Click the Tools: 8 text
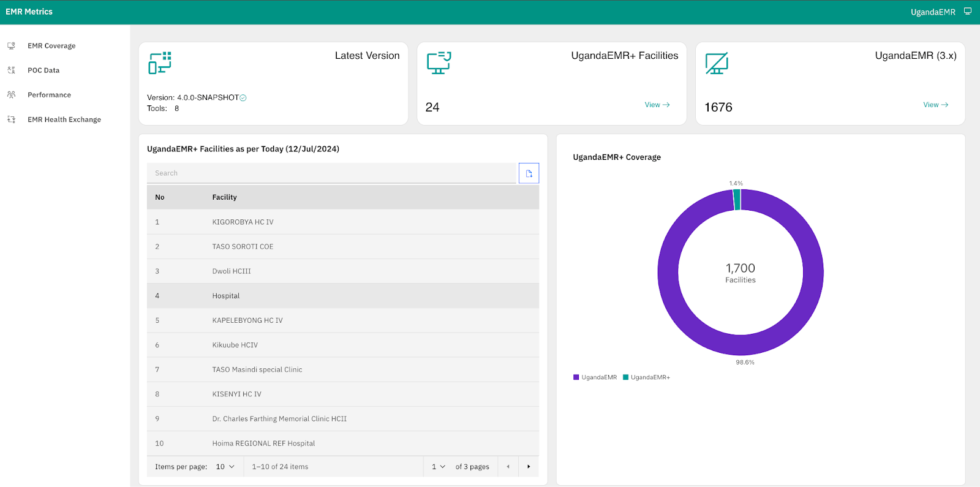This screenshot has width=980, height=487. pos(163,108)
